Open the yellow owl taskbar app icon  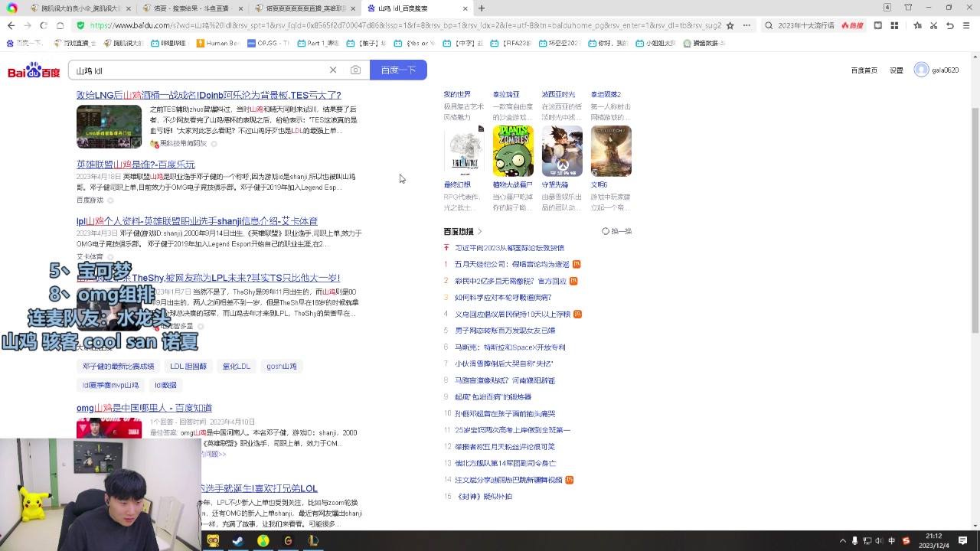tap(213, 540)
